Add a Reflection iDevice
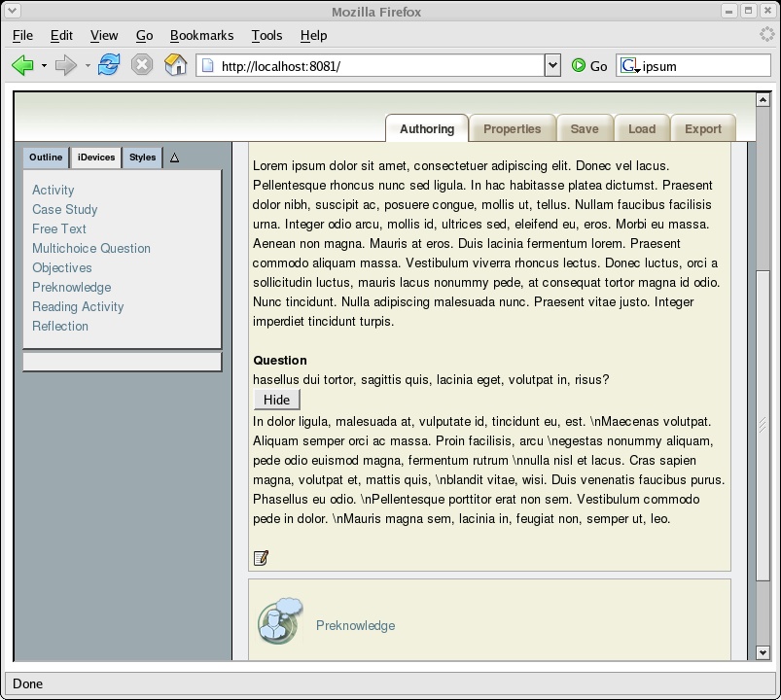This screenshot has height=700, width=781. pos(60,326)
